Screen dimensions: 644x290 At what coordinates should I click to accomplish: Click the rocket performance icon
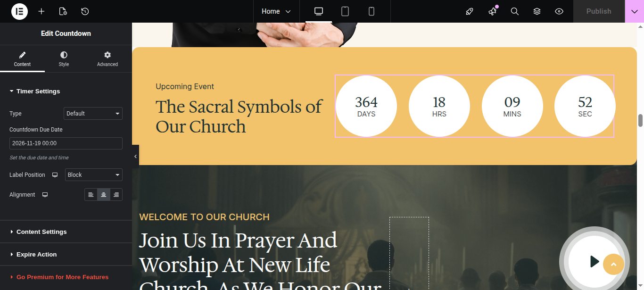click(470, 11)
